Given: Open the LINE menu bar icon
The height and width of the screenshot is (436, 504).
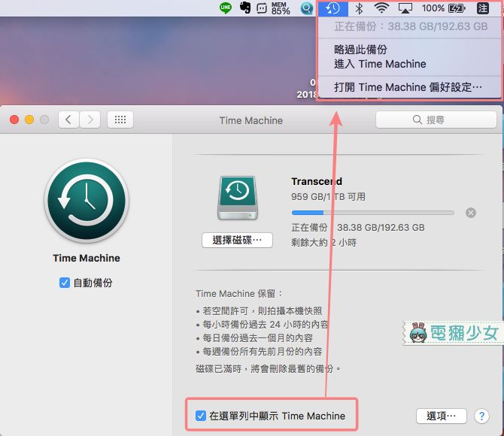Looking at the screenshot, I should [x=226, y=8].
